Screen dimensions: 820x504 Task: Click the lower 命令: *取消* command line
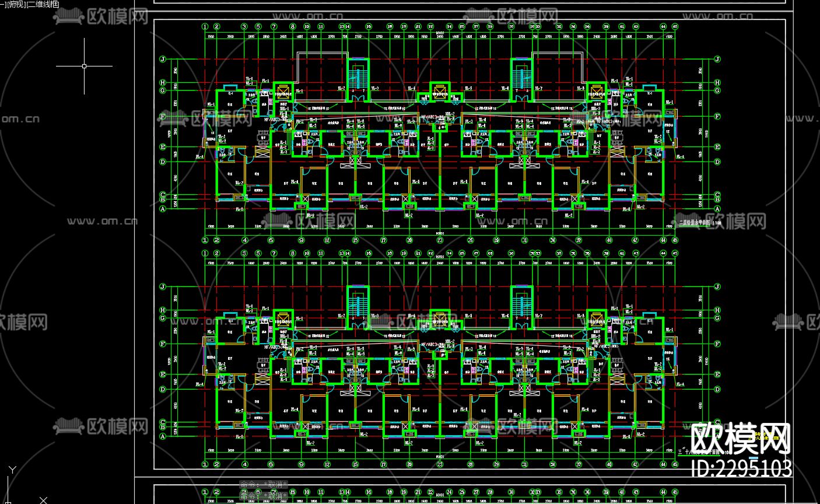coord(264,496)
